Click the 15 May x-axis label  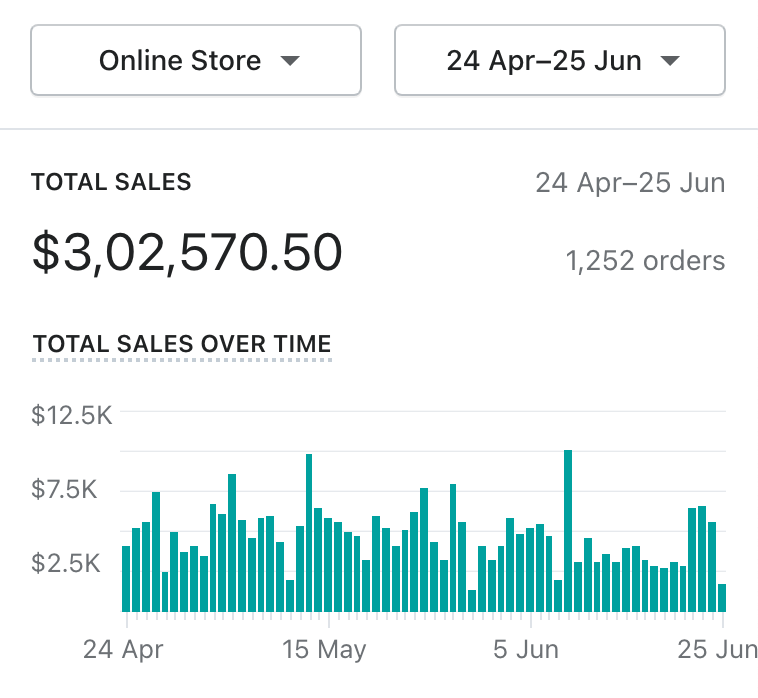point(325,649)
